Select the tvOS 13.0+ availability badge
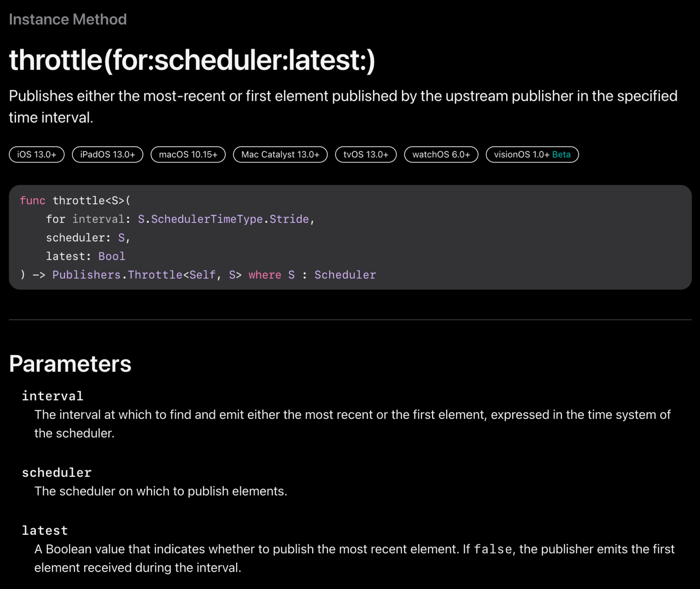Screen dimensions: 700x589 click(365, 155)
